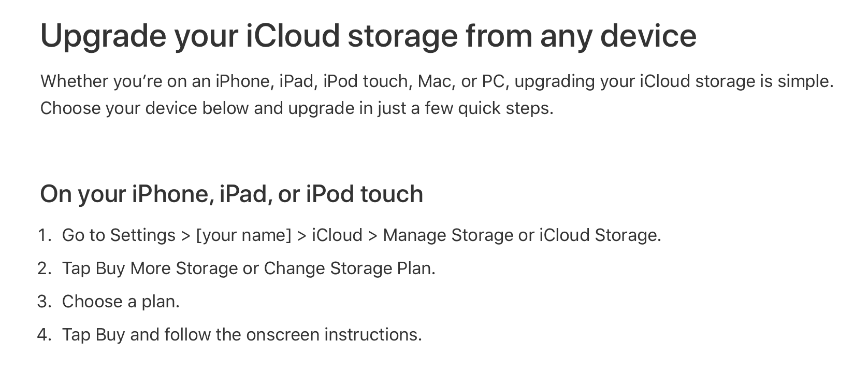Click the list number '1.'
The width and height of the screenshot is (868, 369).
pyautogui.click(x=45, y=235)
